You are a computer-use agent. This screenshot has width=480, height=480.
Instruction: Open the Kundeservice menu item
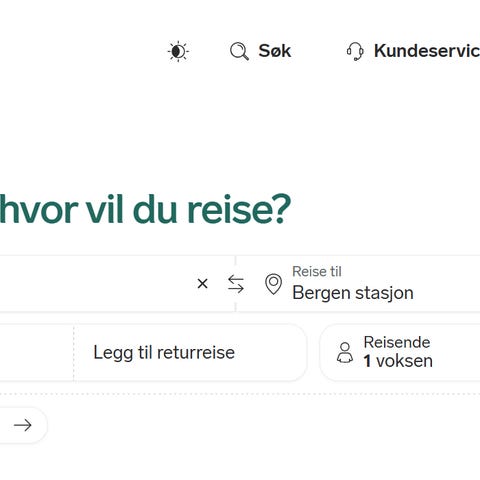click(413, 51)
